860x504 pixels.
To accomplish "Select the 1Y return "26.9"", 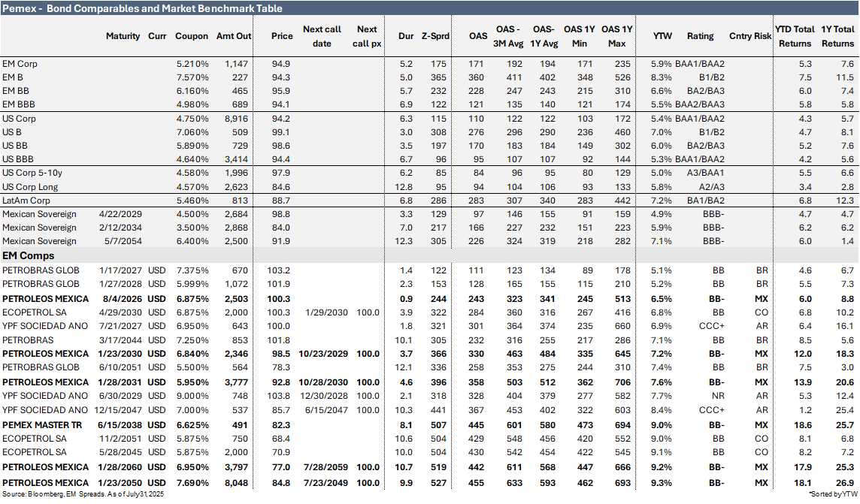I will click(x=843, y=483).
